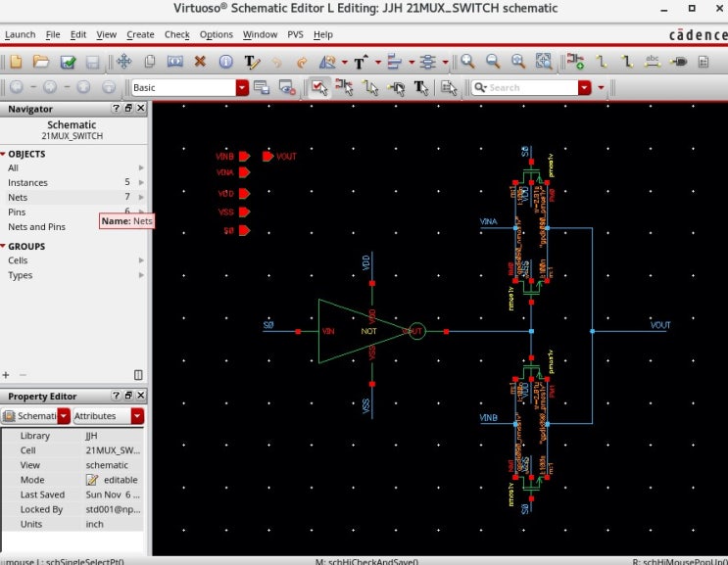The image size is (728, 565).
Task: Close the Navigator panel
Action: coord(141,109)
